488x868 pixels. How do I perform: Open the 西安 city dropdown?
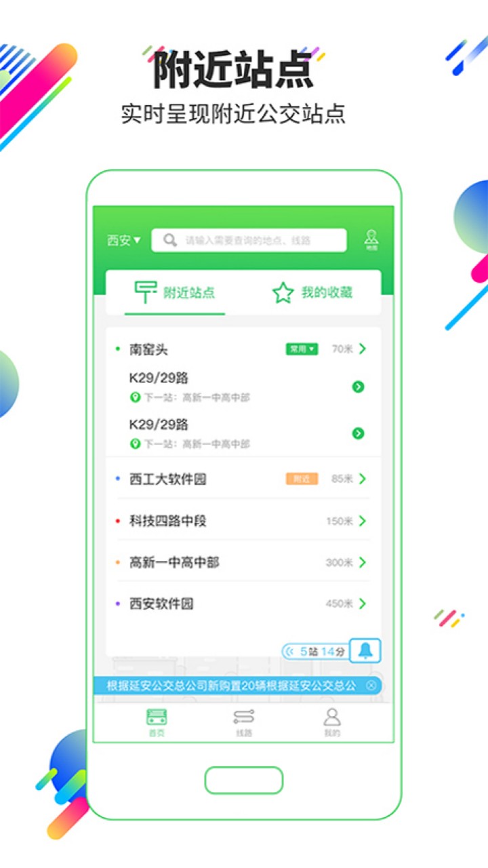tap(124, 240)
